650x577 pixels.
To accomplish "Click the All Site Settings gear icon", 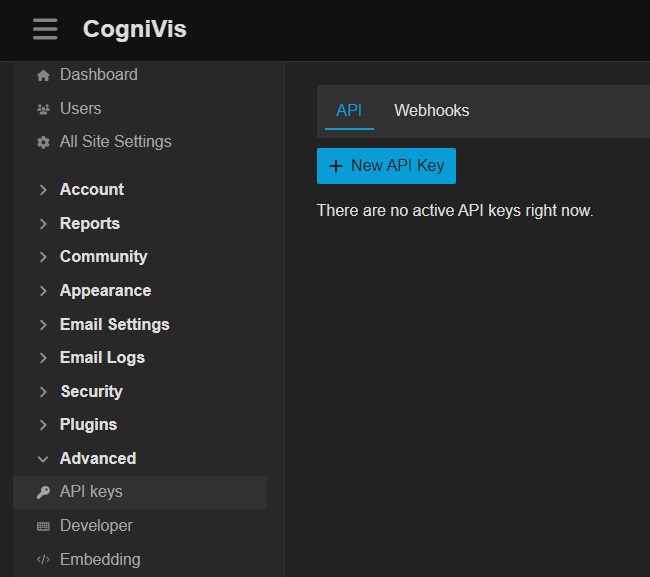I will [43, 142].
